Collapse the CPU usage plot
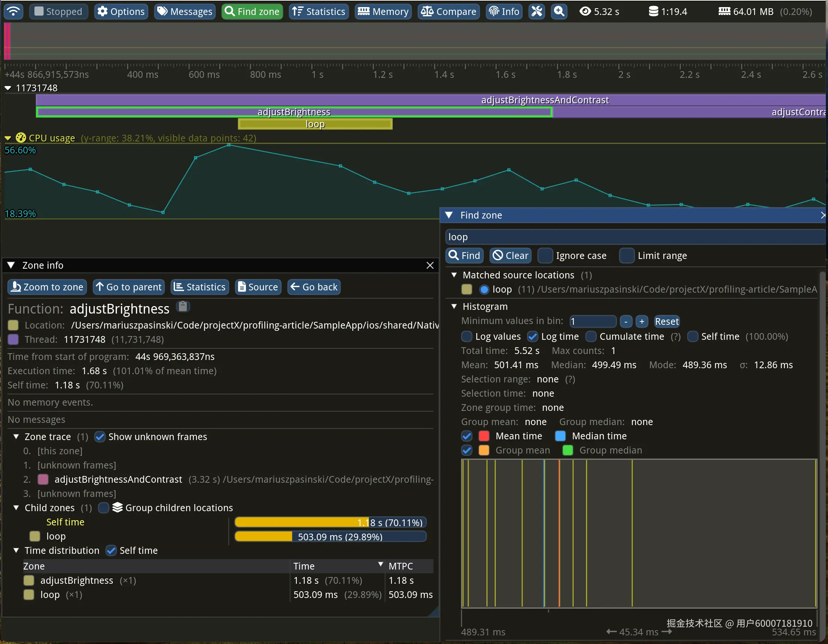The image size is (828, 644). [x=7, y=138]
